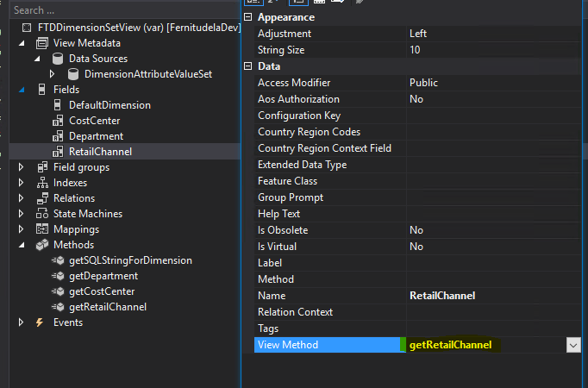The image size is (588, 388).
Task: Select the CostCenter field
Action: [94, 121]
